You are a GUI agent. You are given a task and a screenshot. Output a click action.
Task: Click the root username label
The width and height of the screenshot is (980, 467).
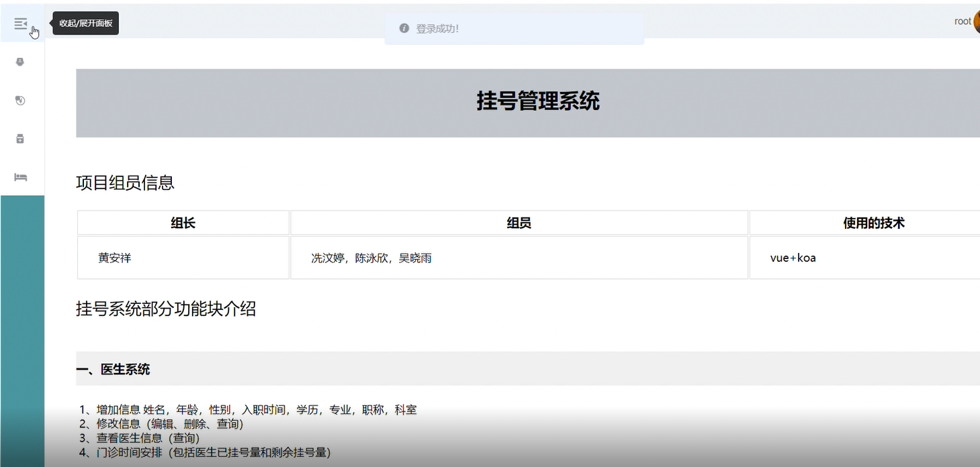click(963, 21)
